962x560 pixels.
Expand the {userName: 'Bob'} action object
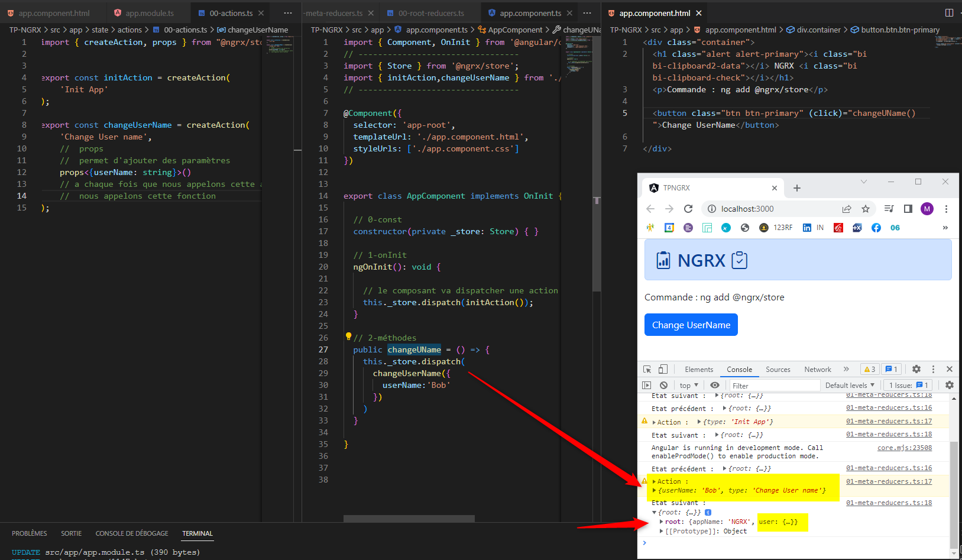[x=654, y=490]
